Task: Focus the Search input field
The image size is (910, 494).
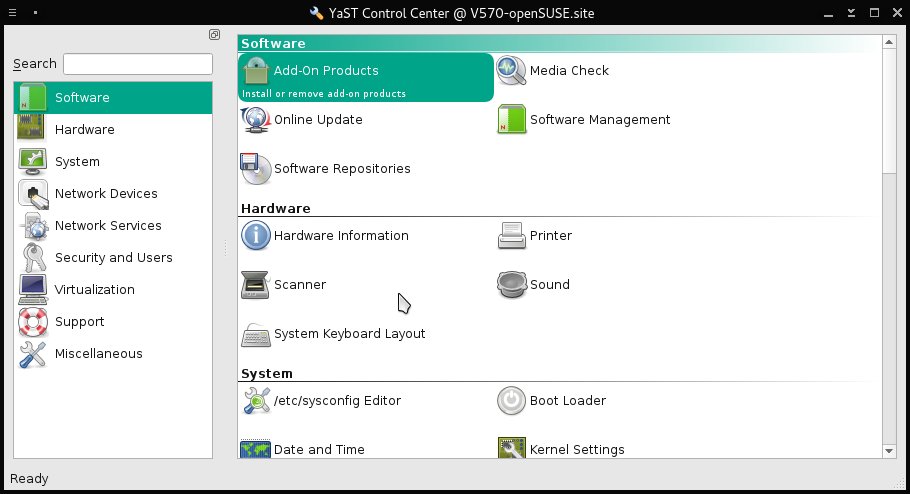Action: point(138,64)
